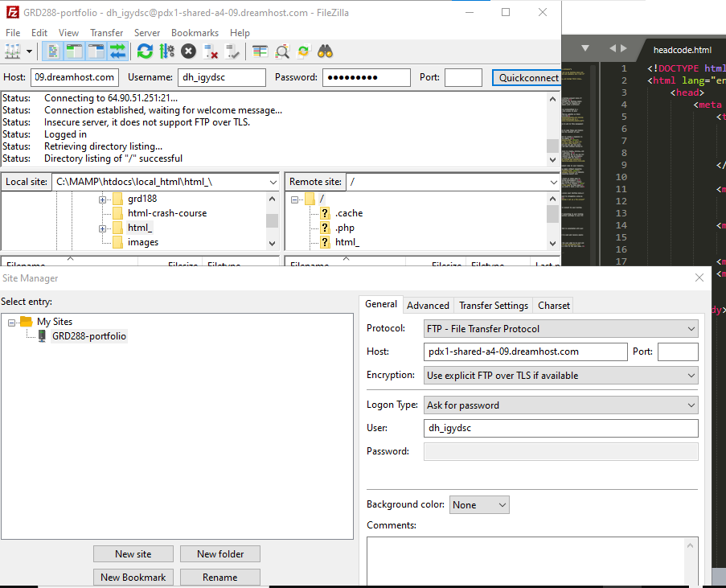Edit the Site Manager Host field

tap(526, 352)
